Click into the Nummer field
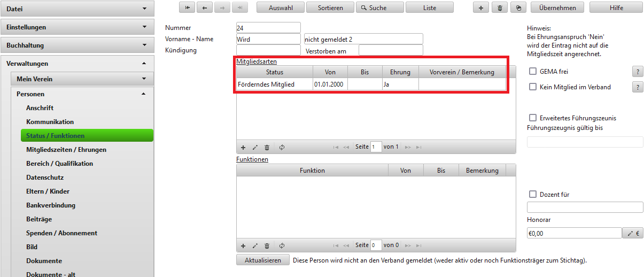The width and height of the screenshot is (644, 277). click(x=268, y=28)
